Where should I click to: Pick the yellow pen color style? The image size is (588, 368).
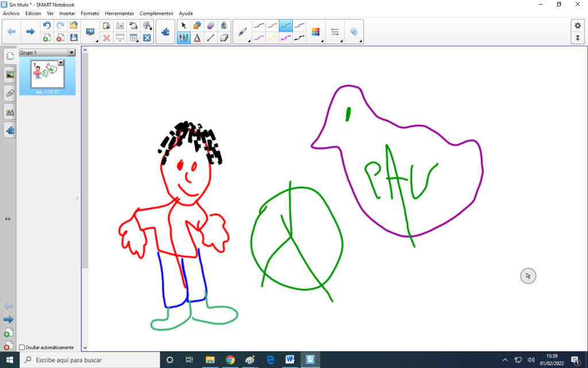[272, 38]
